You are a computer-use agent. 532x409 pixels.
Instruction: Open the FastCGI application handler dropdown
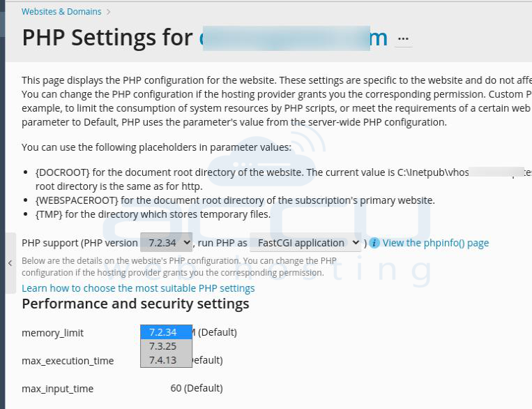pyautogui.click(x=305, y=243)
